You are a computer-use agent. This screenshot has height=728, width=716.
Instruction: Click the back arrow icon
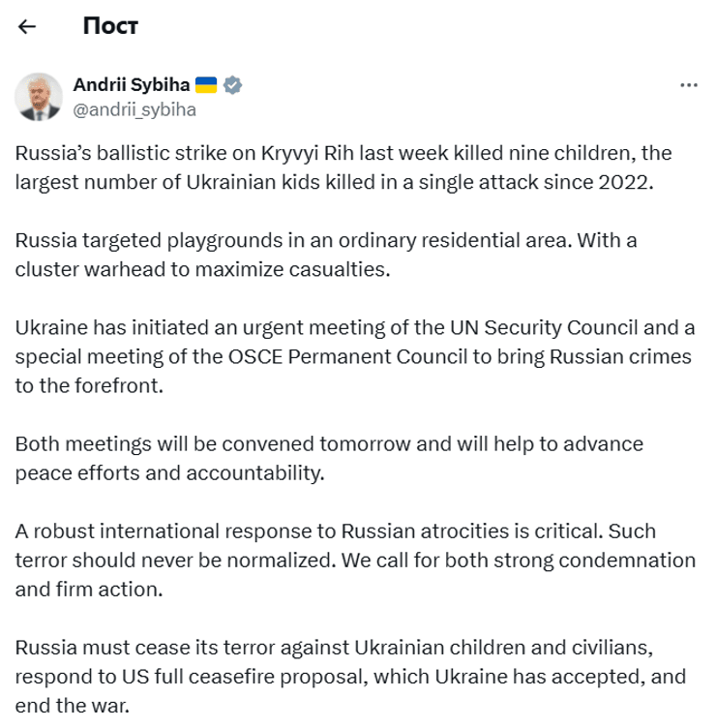click(x=27, y=26)
